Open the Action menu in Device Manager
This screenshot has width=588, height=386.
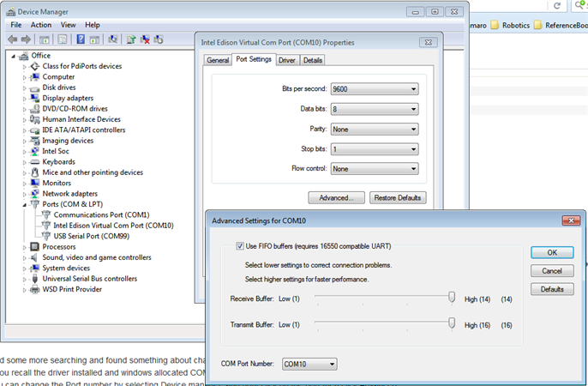click(41, 25)
